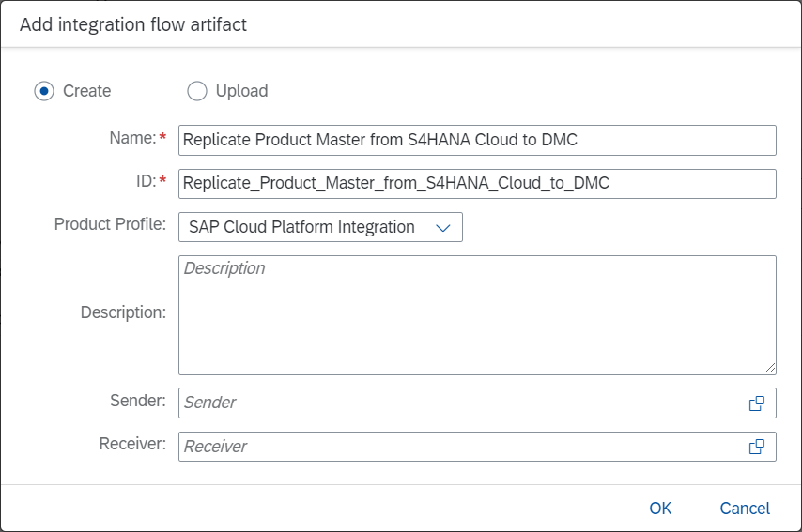Click the Upload option label text
Viewport: 802px width, 532px height.
pyautogui.click(x=242, y=91)
